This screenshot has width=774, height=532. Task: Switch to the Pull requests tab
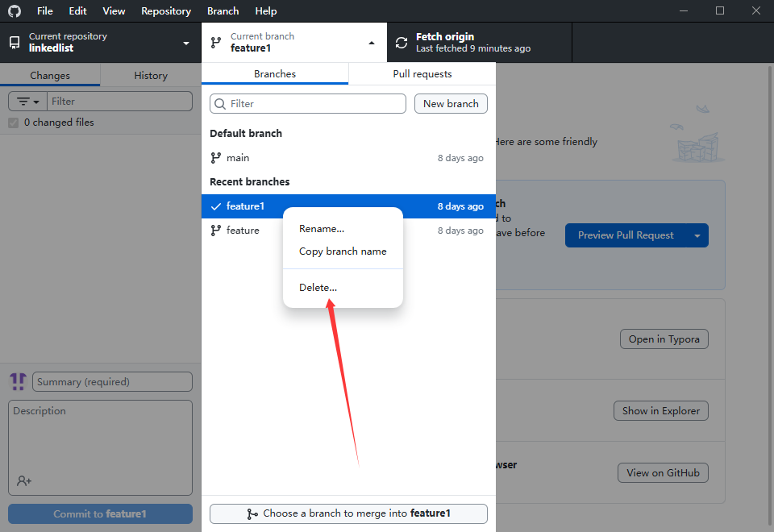[x=422, y=74]
